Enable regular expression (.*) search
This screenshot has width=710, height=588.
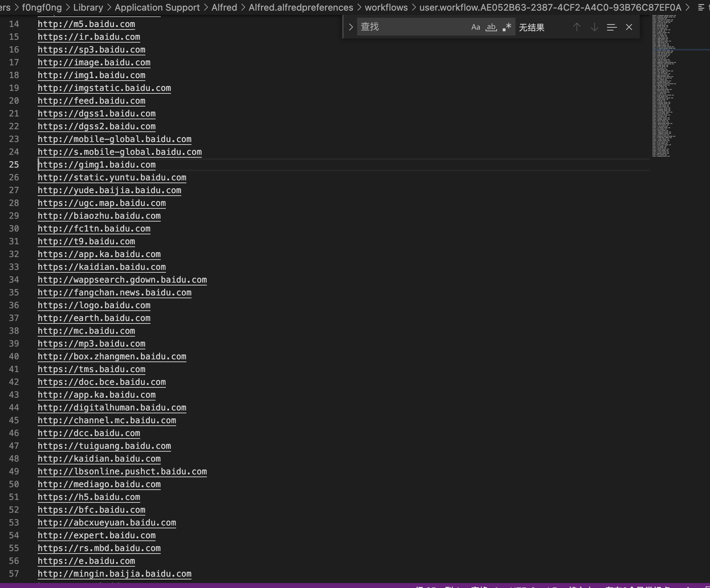click(507, 27)
